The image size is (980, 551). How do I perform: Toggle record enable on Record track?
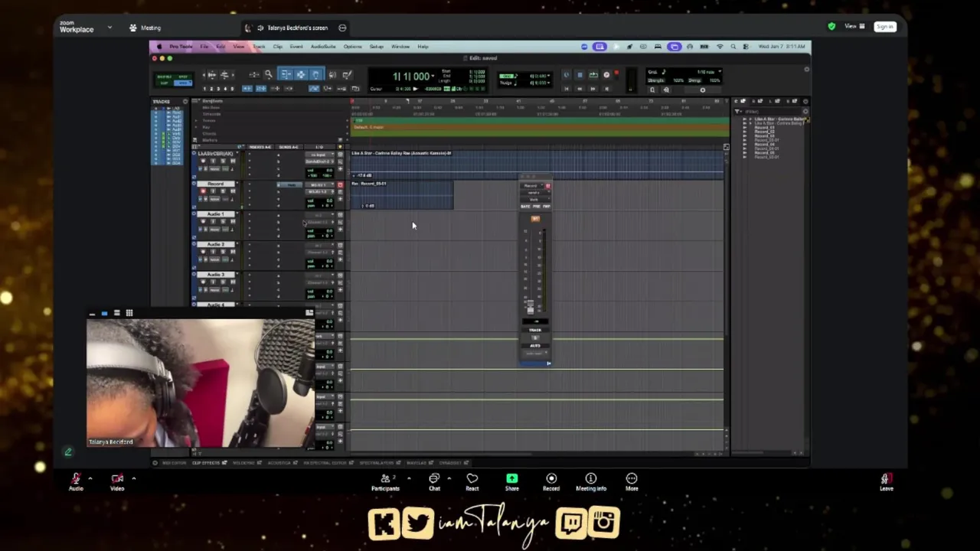[203, 191]
